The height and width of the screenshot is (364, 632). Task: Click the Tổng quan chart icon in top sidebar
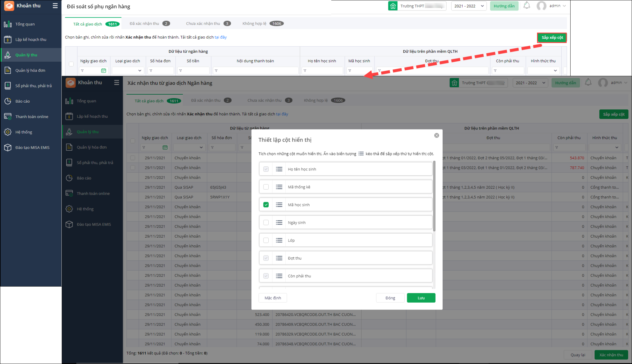click(x=8, y=24)
